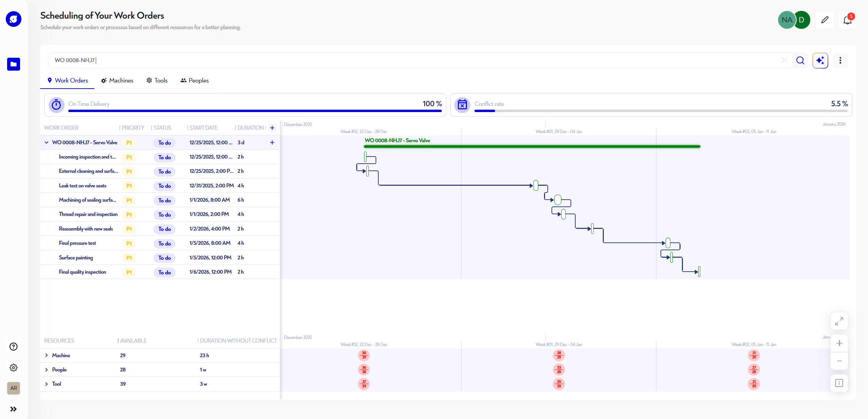Select the green WO 0008-NHJ7 Gantt bar
This screenshot has height=419, width=868.
pyautogui.click(x=530, y=146)
